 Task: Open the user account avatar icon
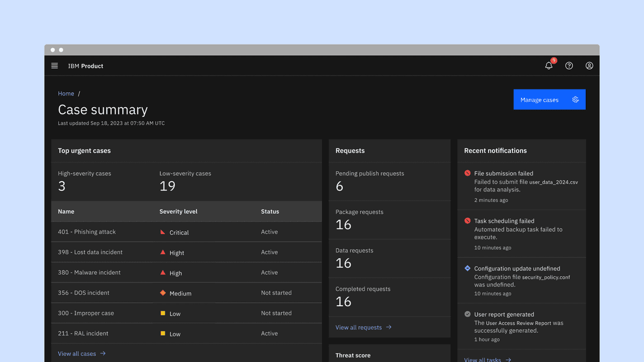click(x=589, y=65)
